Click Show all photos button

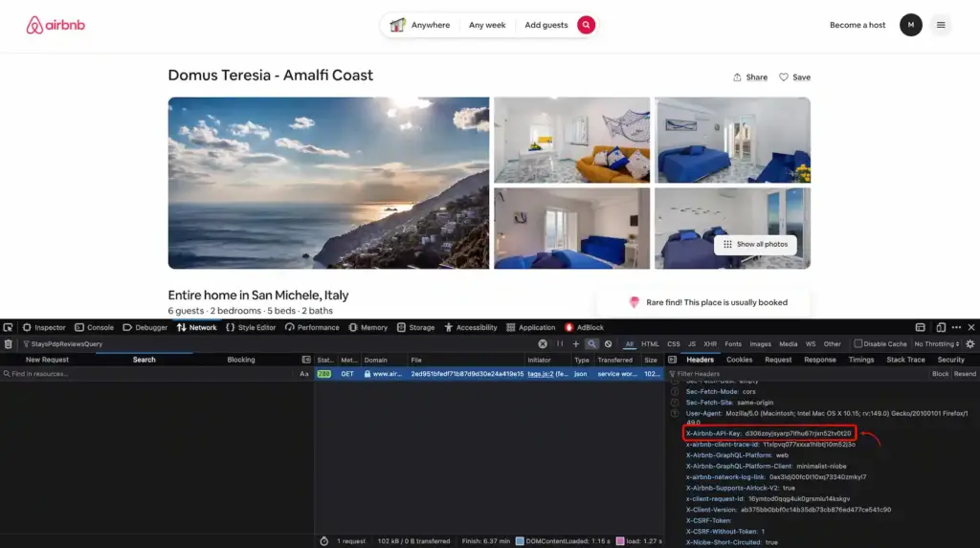click(x=755, y=244)
